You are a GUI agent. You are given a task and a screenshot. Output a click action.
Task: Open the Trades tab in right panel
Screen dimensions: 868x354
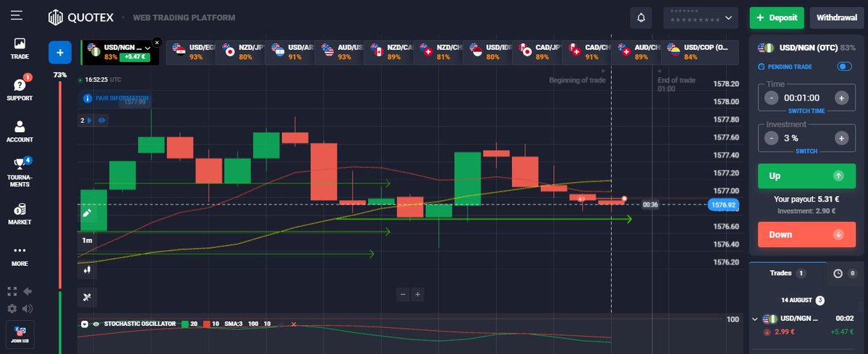click(x=787, y=274)
